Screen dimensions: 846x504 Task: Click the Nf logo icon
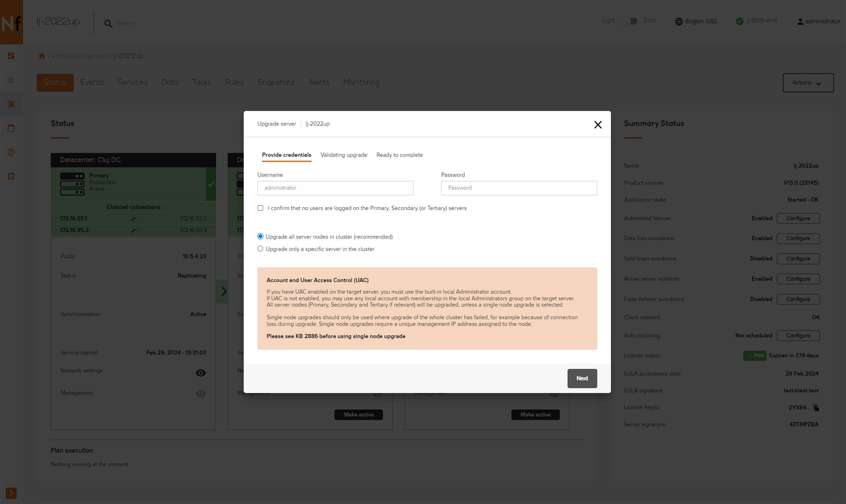point(12,22)
